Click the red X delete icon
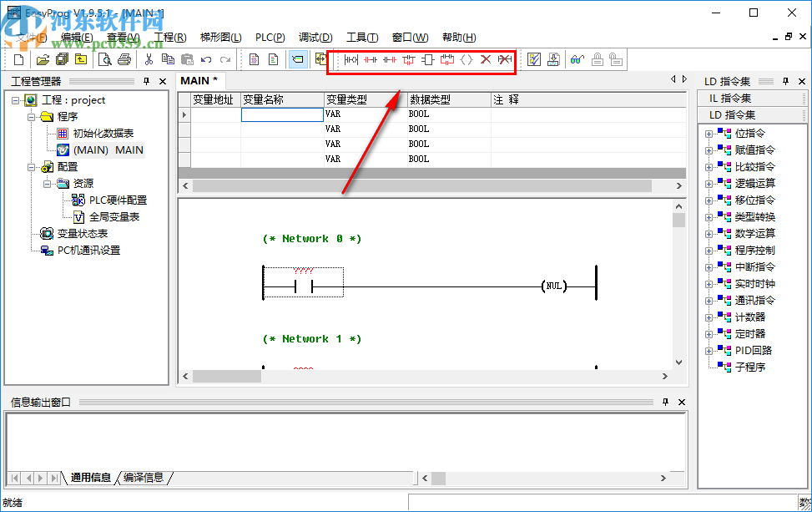This screenshot has width=812, height=512. pos(486,60)
